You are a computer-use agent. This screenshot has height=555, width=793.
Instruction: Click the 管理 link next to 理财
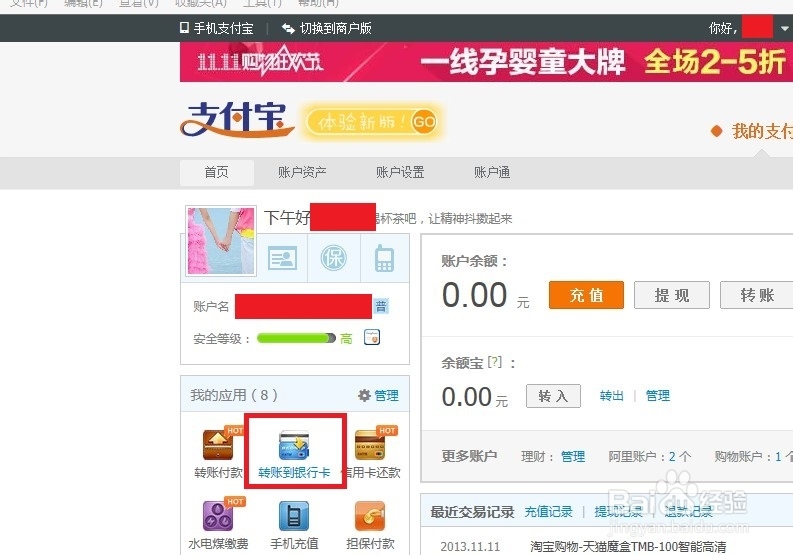click(573, 457)
